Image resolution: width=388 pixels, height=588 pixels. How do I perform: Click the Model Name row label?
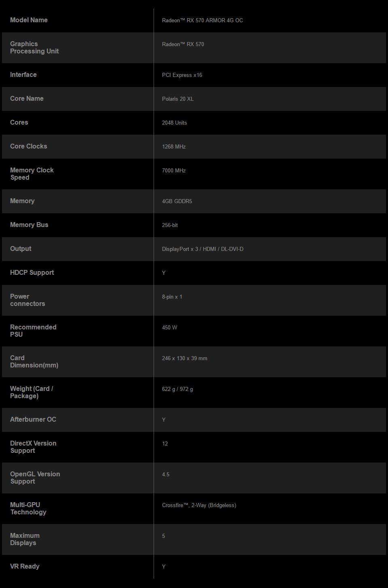coord(29,20)
